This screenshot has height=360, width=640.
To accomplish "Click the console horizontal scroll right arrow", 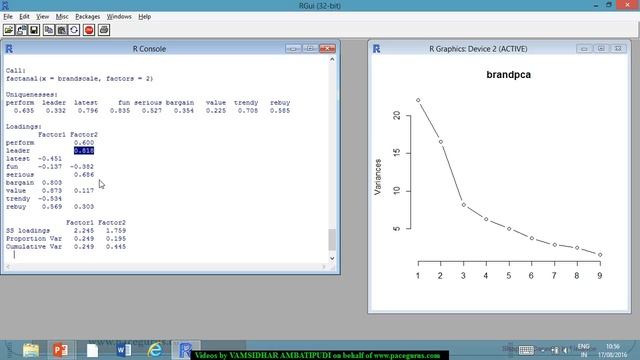I will 324,267.
